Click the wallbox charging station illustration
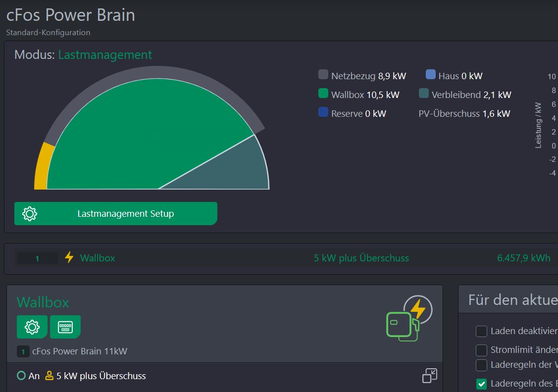The image size is (558, 392). click(x=409, y=318)
